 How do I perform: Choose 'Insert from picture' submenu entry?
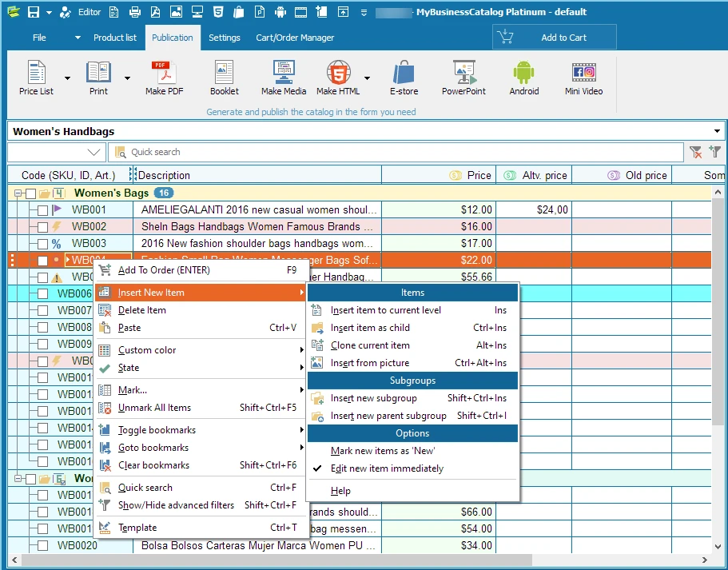(413, 363)
